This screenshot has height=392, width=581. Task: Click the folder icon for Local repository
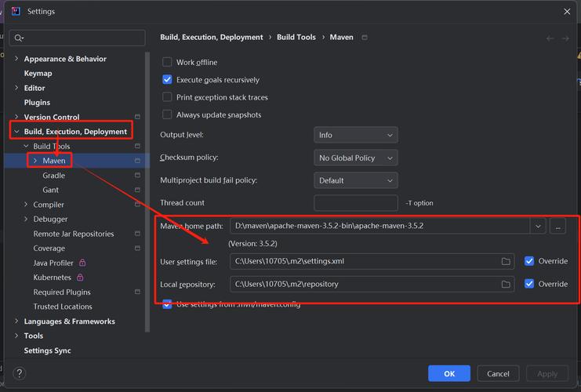pyautogui.click(x=506, y=284)
